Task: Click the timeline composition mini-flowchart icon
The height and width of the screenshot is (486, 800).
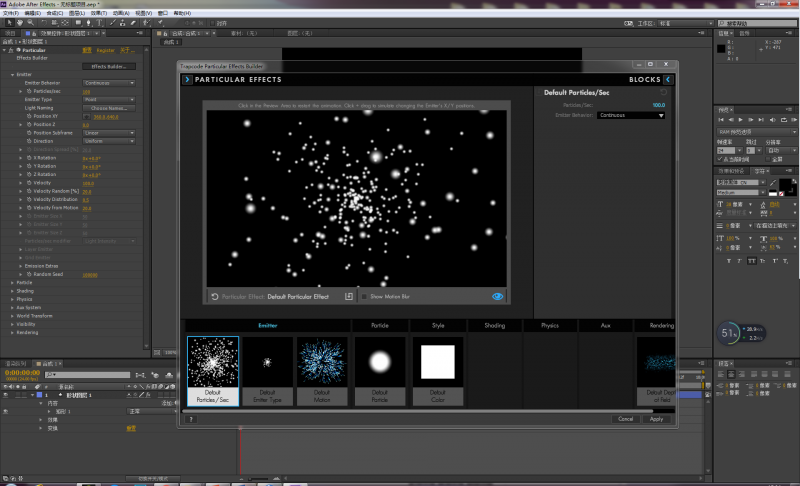Action: click(x=140, y=375)
